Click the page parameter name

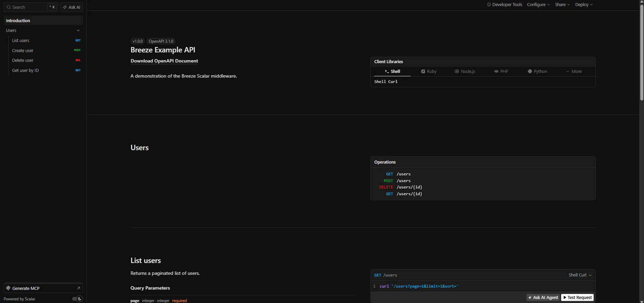click(135, 301)
